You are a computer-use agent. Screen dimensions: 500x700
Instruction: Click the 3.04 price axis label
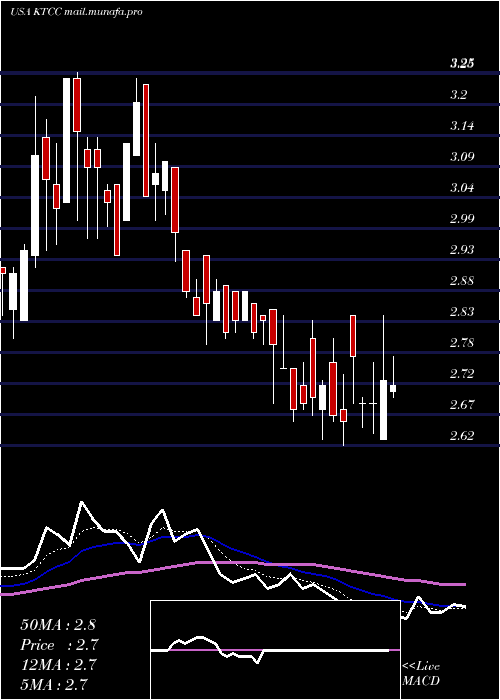pos(461,188)
